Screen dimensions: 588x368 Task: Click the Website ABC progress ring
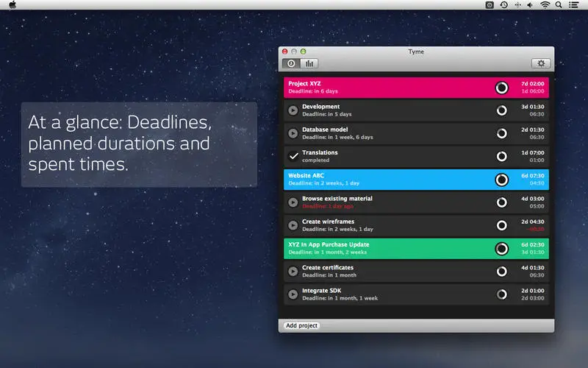pos(501,180)
